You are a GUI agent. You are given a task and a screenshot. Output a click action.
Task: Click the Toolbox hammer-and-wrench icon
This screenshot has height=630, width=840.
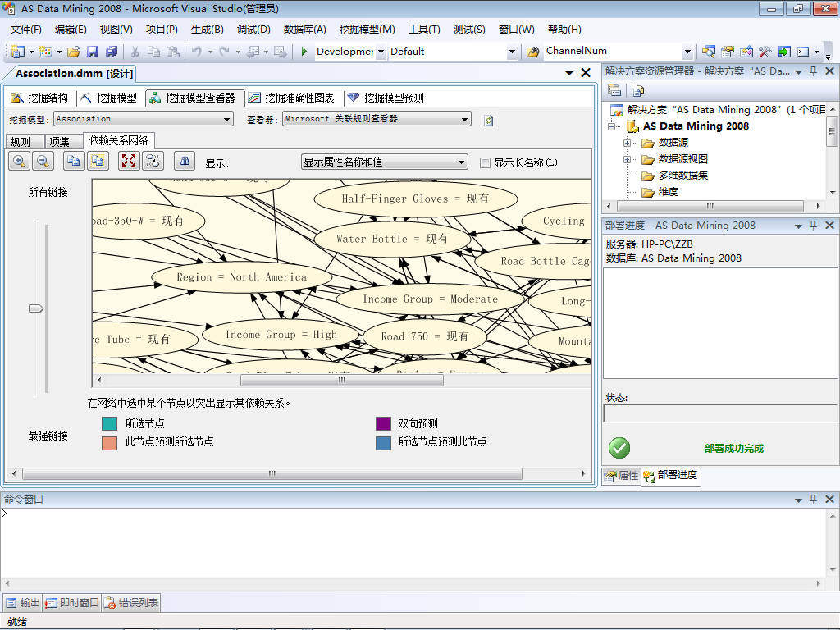pos(765,52)
